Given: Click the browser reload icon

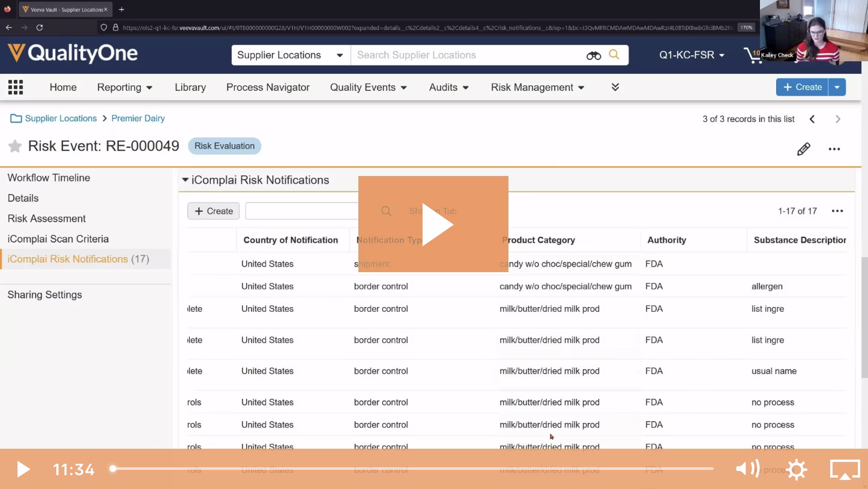Looking at the screenshot, I should coord(40,27).
